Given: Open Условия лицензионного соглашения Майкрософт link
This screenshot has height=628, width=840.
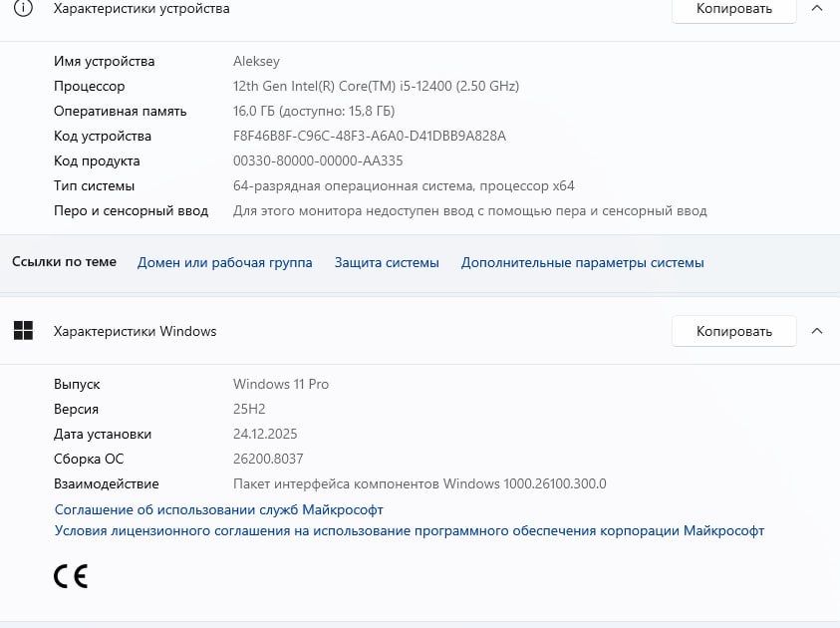Looking at the screenshot, I should tap(410, 530).
